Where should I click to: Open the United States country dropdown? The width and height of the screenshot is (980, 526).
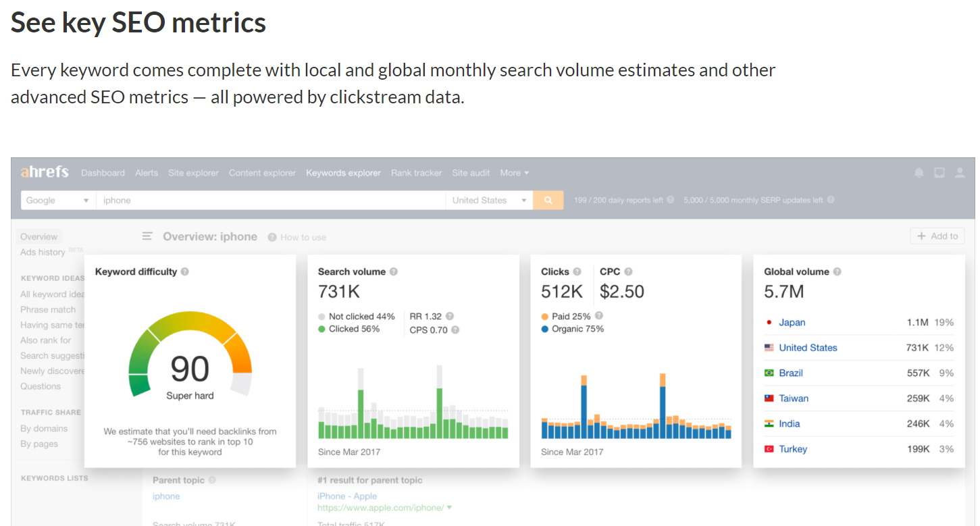tap(490, 200)
